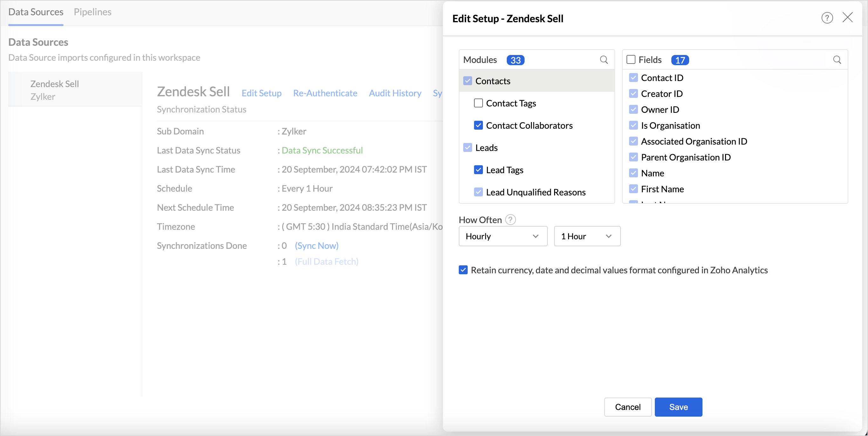Open the Data Sources tab

tap(36, 12)
